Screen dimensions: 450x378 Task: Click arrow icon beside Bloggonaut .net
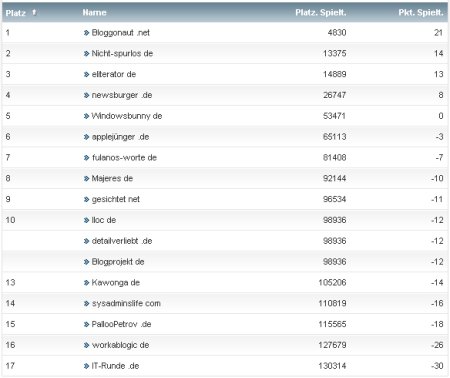pos(86,33)
